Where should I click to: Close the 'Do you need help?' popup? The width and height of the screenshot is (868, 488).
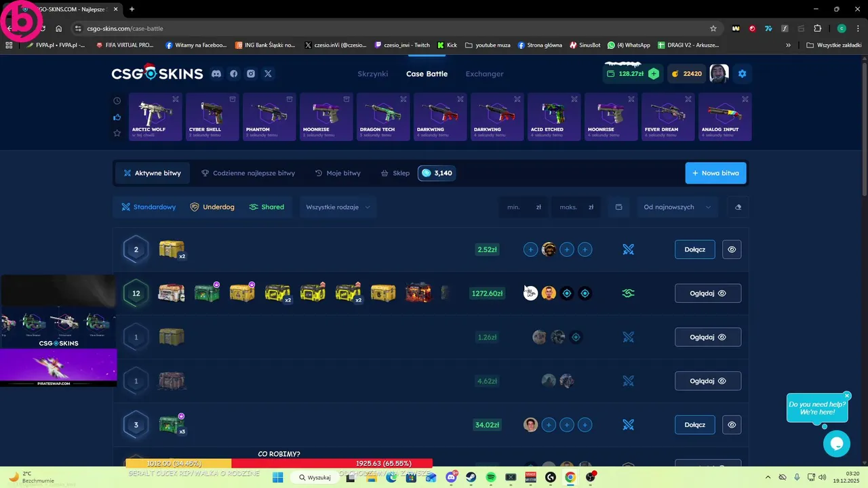pos(847,395)
